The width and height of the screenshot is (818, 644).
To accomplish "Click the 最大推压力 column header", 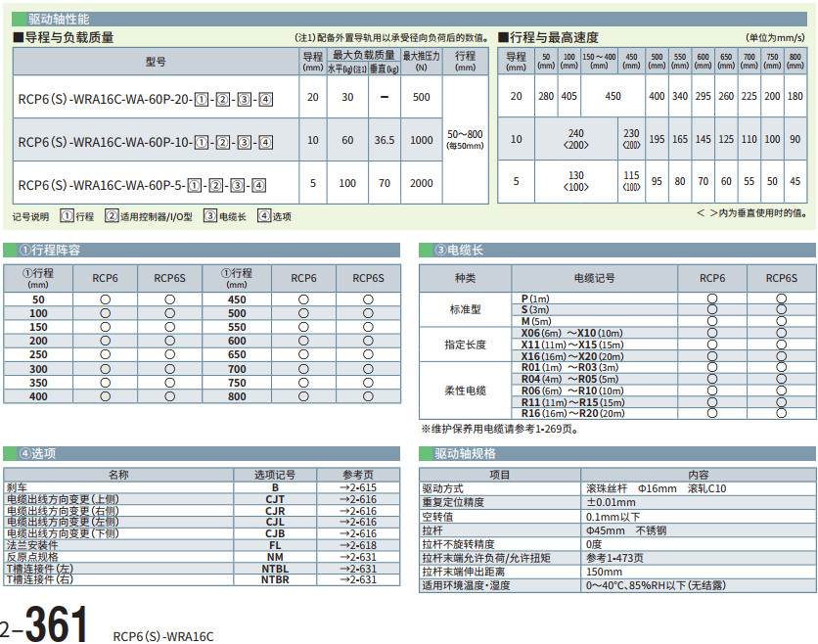I will click(x=422, y=61).
